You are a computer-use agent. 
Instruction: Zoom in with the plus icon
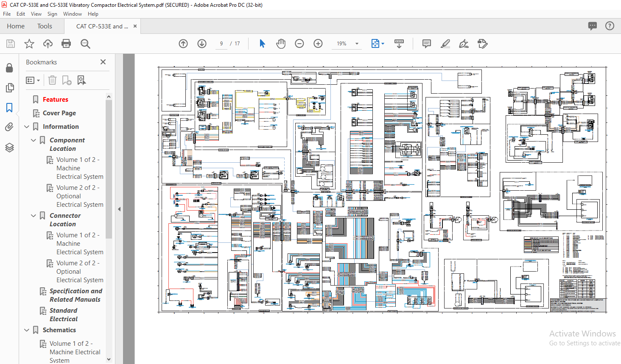[x=318, y=44]
